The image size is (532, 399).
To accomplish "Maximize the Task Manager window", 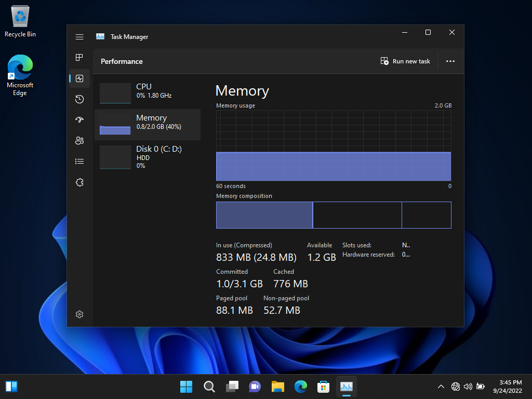I will (428, 32).
